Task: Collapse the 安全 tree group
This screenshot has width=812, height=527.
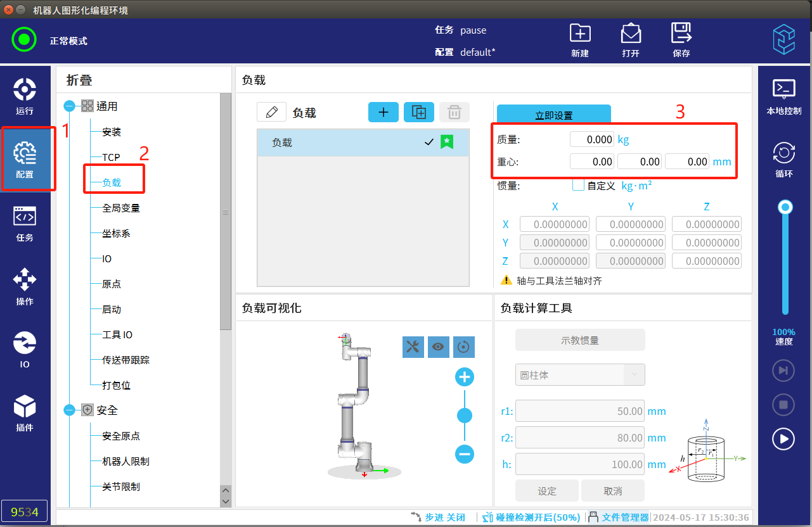Action: point(70,410)
